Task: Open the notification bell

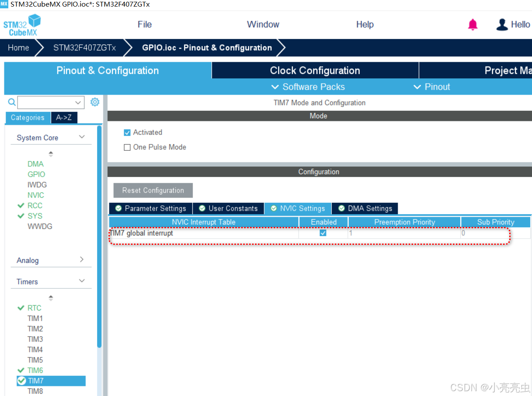Action: (x=473, y=25)
